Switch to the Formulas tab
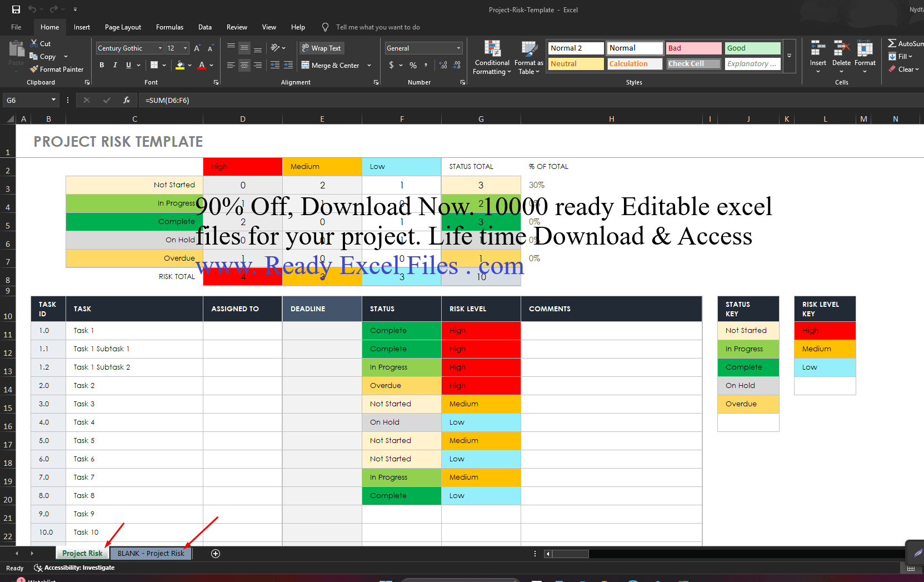The image size is (924, 582). 169,27
